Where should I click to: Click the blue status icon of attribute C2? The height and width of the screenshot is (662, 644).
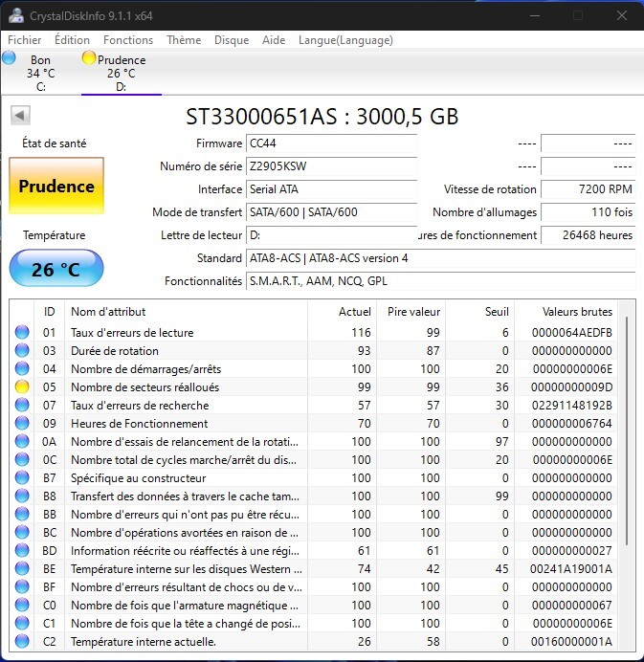coord(22,642)
